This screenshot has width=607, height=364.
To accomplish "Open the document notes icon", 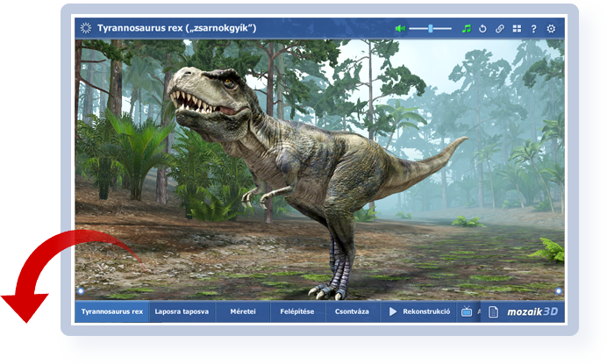I will point(493,311).
